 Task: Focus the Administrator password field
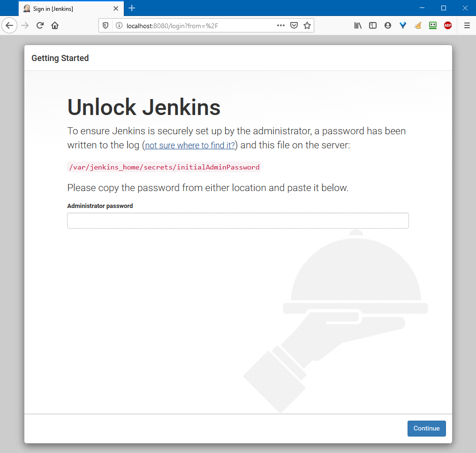(x=238, y=221)
